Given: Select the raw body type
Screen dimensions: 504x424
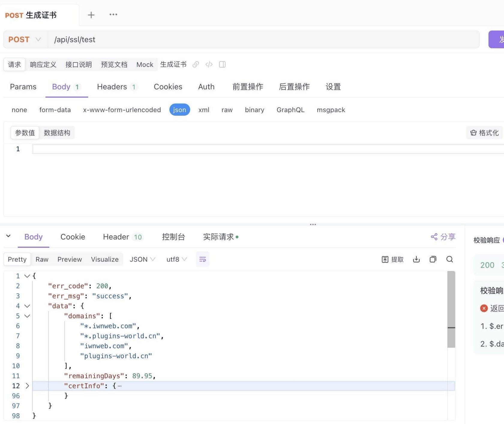Looking at the screenshot, I should pyautogui.click(x=227, y=110).
